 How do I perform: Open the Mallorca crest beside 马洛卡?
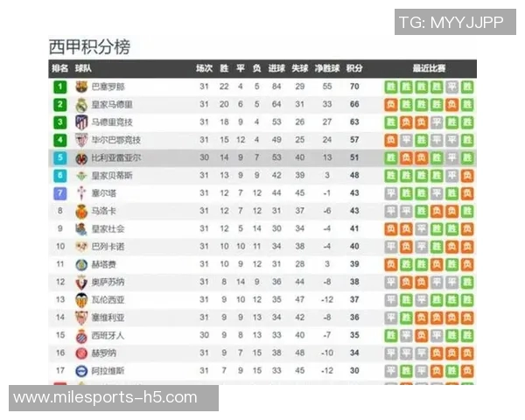point(81,211)
